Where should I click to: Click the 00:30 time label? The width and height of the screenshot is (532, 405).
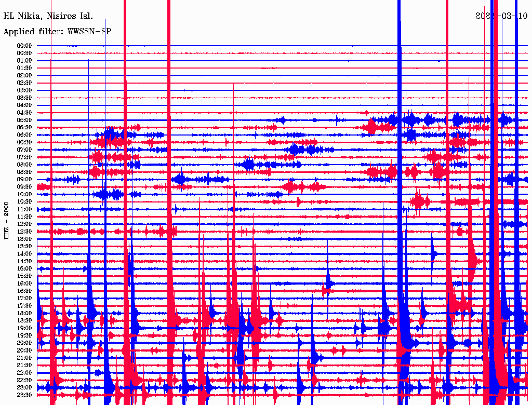tap(24, 53)
